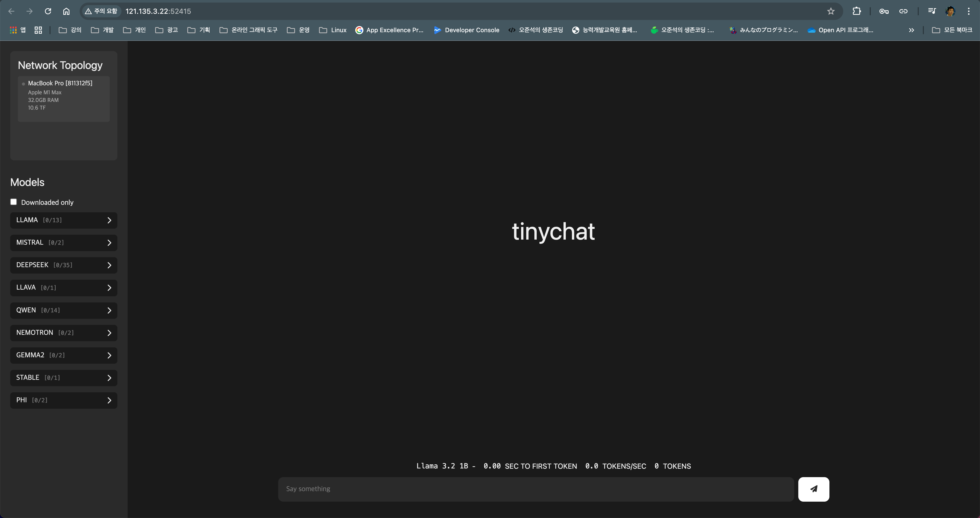Click the 10.6 TF value
The image size is (980, 518).
point(36,108)
